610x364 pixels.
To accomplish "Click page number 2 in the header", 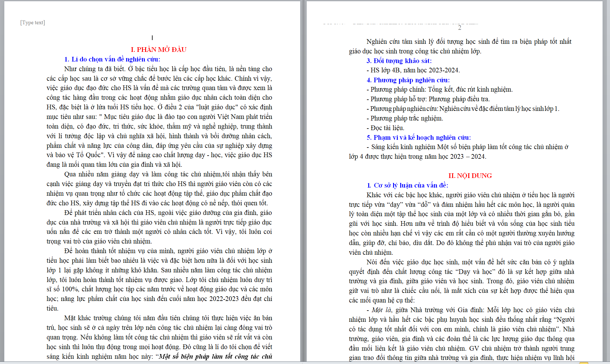I will (460, 28).
